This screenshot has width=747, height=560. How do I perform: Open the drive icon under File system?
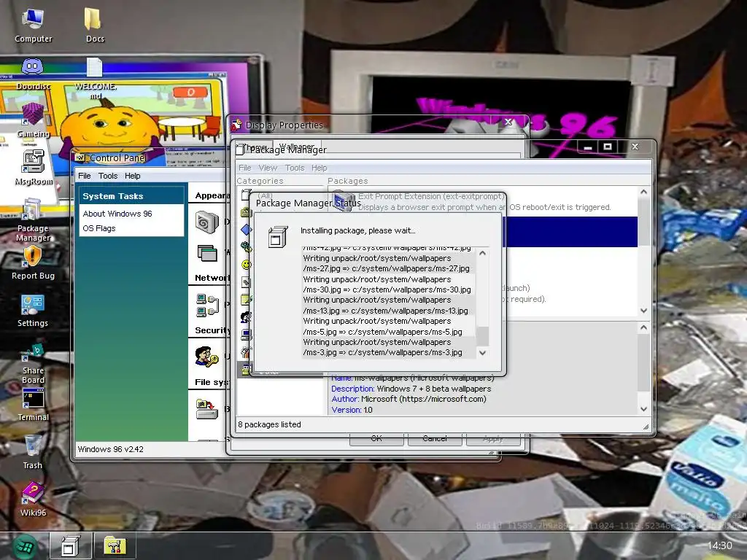(x=206, y=410)
